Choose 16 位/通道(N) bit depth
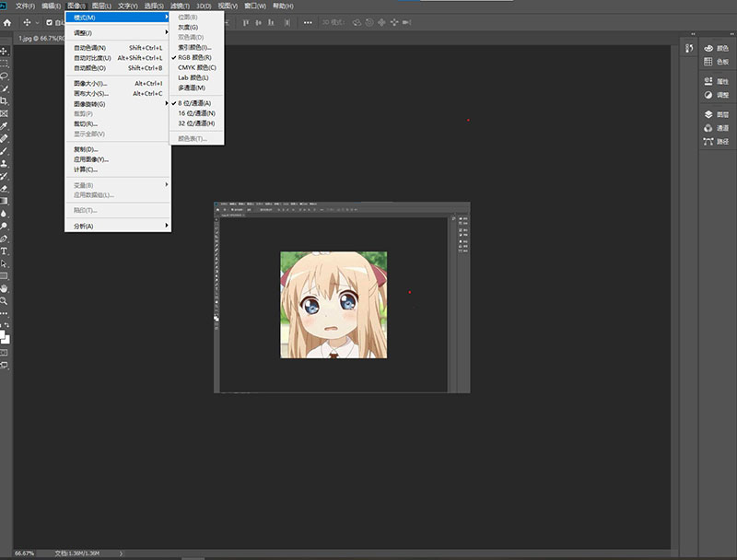737x560 pixels. (x=196, y=113)
